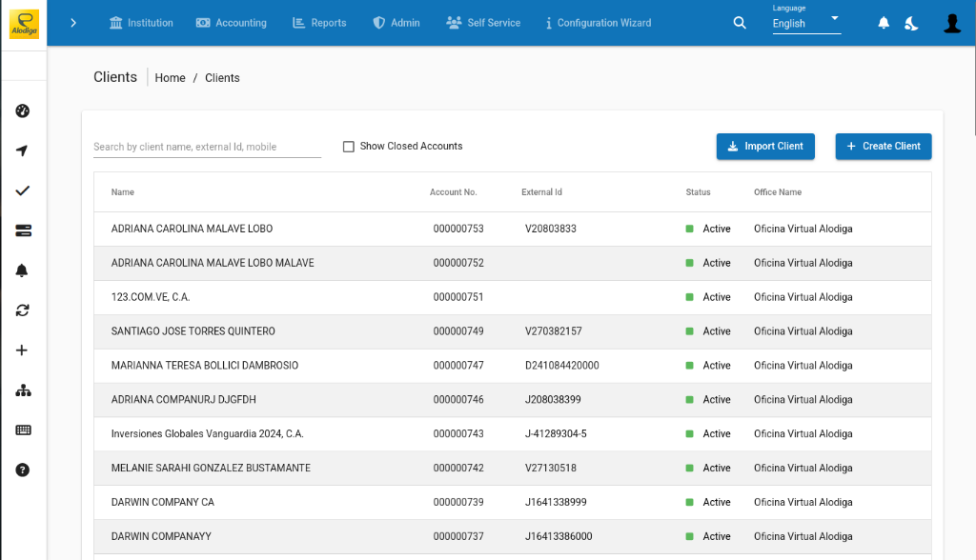Enable the Show Closed Accounts checkbox
This screenshot has width=976, height=560.
pos(349,146)
